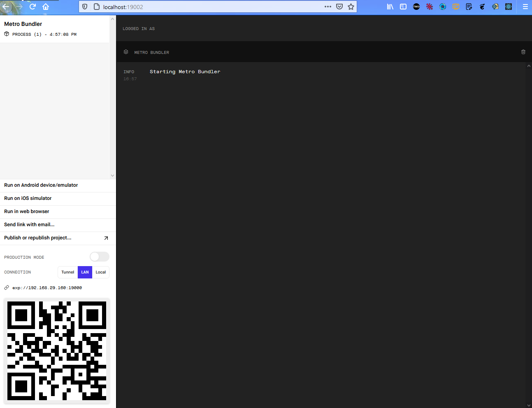Toggle Production Mode switch
532x408 pixels.
(x=100, y=257)
